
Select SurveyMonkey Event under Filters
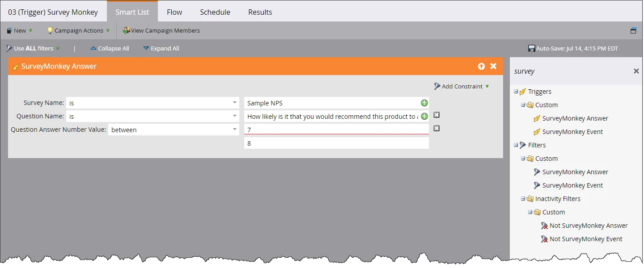572,185
